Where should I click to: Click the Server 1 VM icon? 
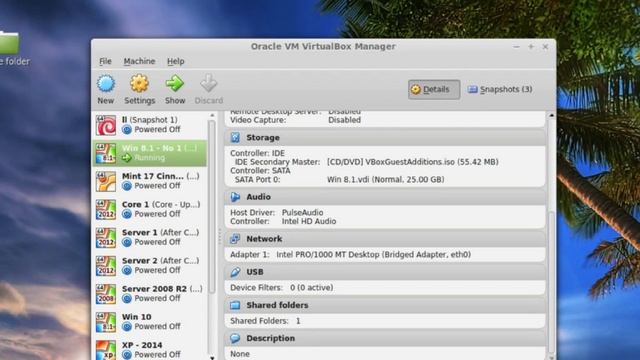point(106,238)
